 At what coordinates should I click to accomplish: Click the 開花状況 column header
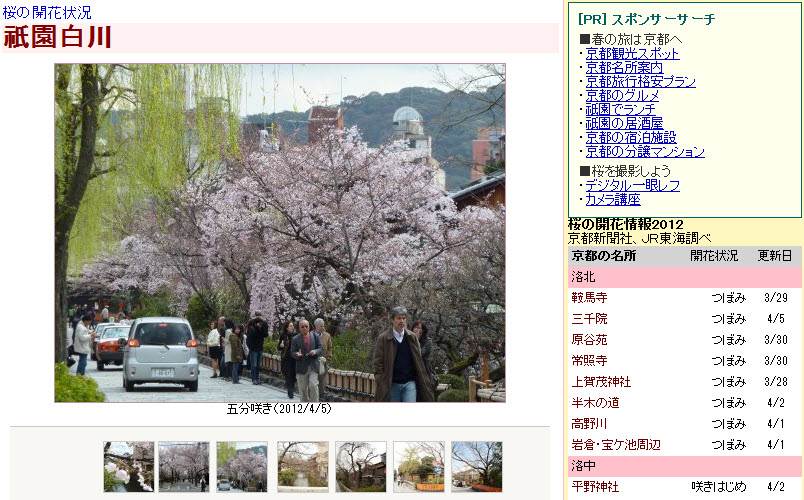tap(714, 256)
